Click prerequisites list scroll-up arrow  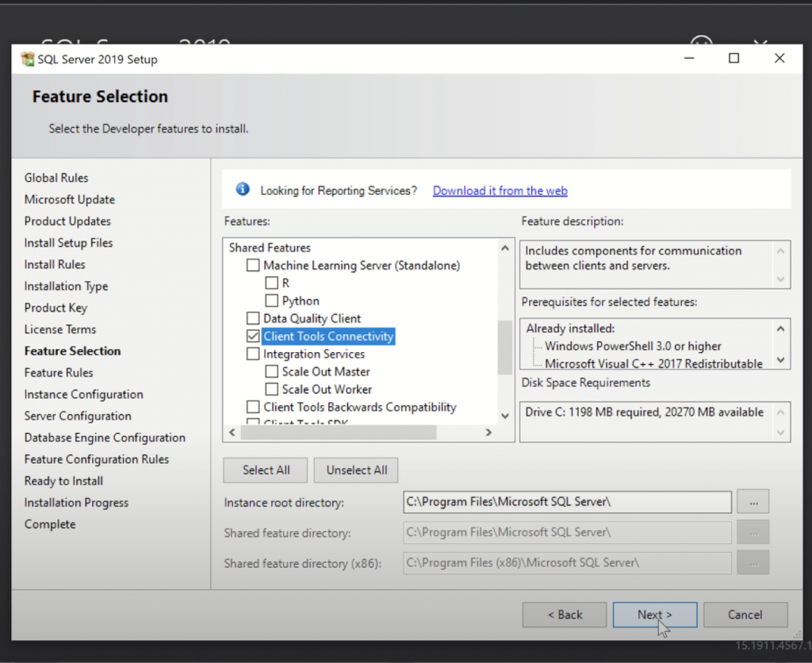(781, 328)
